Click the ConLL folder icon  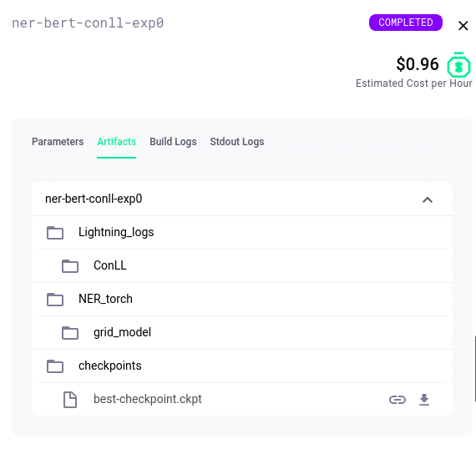click(x=70, y=266)
